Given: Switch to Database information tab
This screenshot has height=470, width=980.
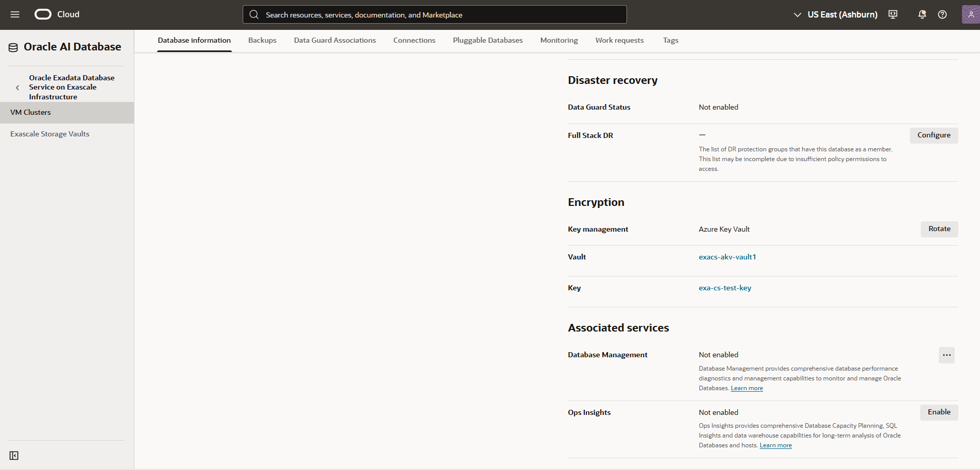Looking at the screenshot, I should click(194, 40).
